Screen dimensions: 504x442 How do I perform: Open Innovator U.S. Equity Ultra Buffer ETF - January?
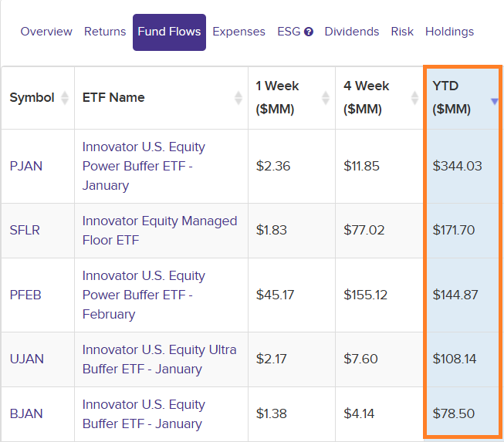(x=160, y=359)
